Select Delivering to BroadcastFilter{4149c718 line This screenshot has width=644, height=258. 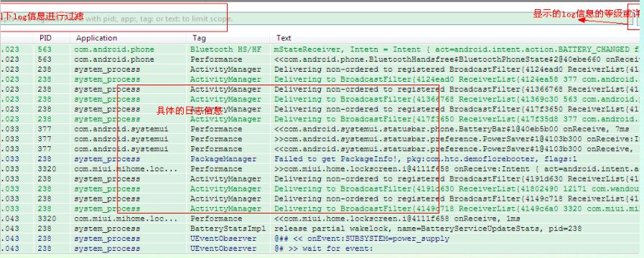[457, 209]
